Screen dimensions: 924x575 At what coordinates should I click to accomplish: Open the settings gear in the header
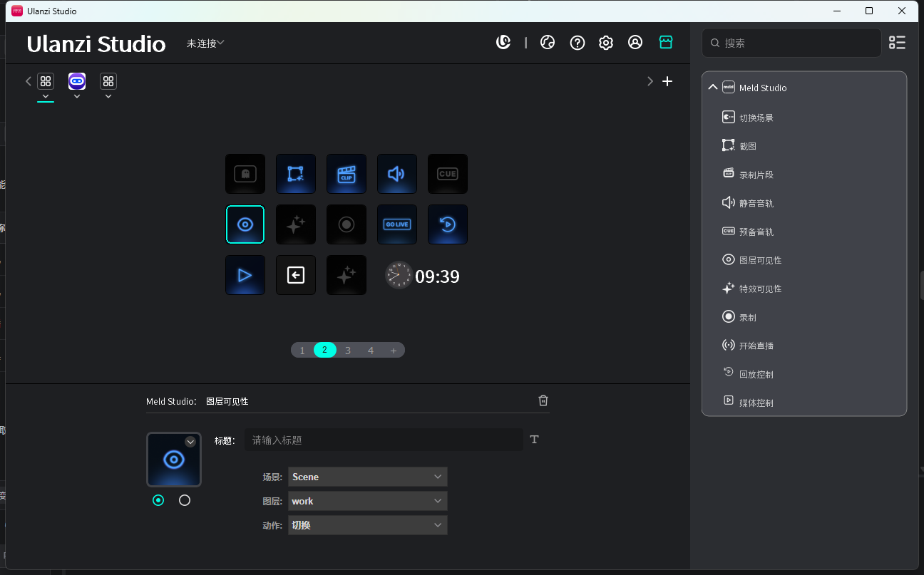tap(606, 43)
